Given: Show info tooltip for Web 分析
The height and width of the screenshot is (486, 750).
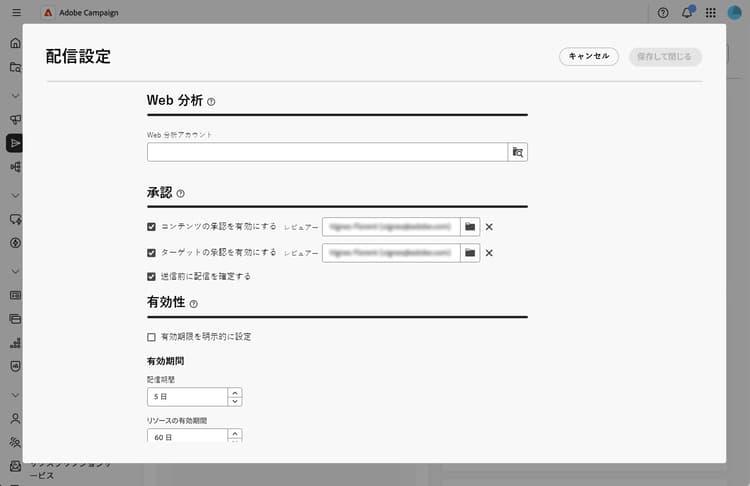Looking at the screenshot, I should 211,101.
